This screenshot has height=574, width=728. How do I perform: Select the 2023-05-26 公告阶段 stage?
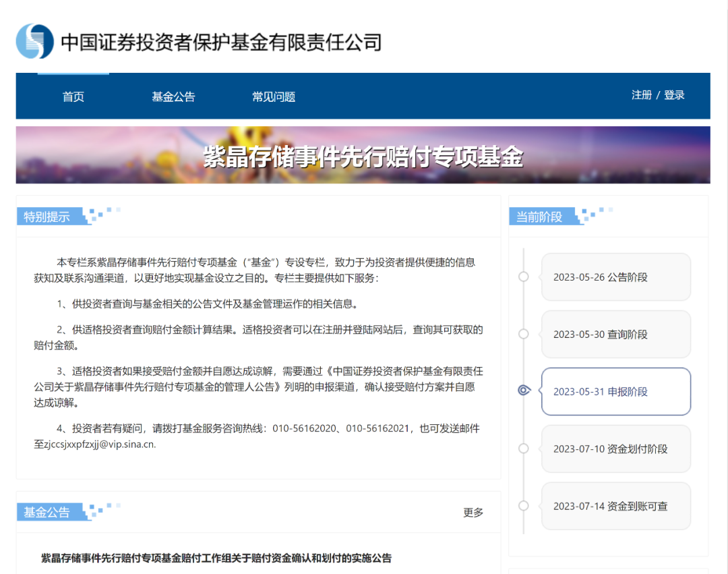[x=615, y=277]
